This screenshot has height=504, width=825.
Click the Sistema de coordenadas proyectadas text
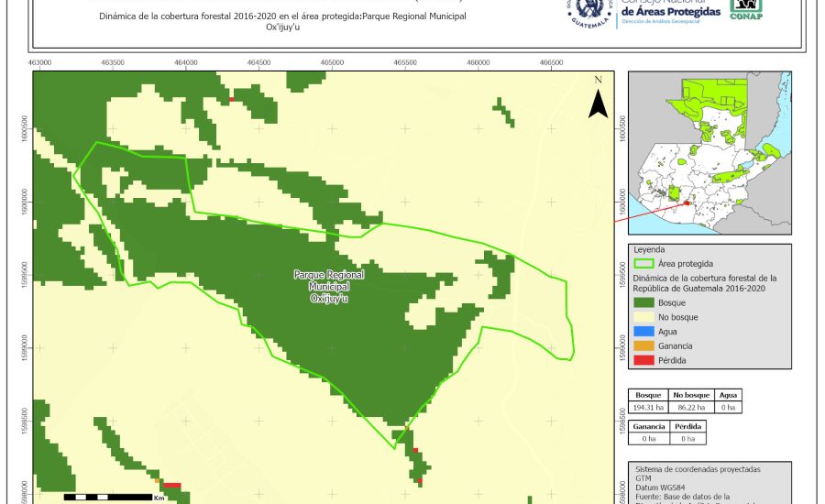click(x=697, y=469)
